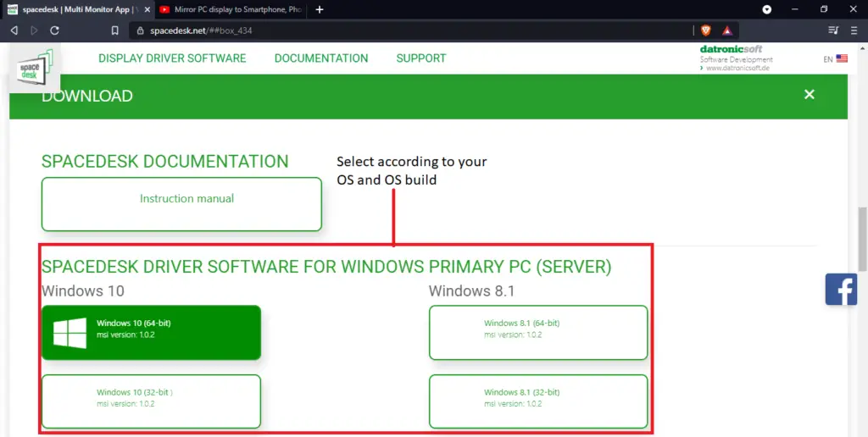868x437 pixels.
Task: Click the Windows 10 section heading
Action: click(x=82, y=291)
